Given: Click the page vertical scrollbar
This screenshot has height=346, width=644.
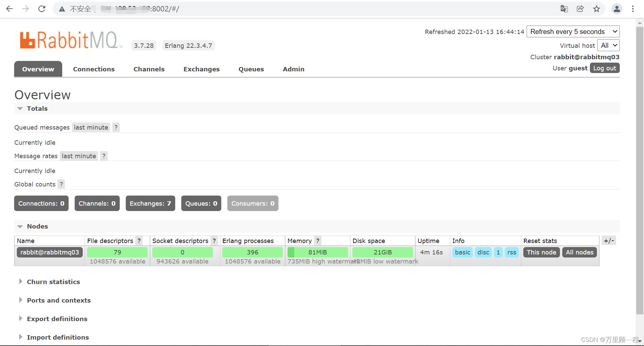Looking at the screenshot, I should (640, 170).
